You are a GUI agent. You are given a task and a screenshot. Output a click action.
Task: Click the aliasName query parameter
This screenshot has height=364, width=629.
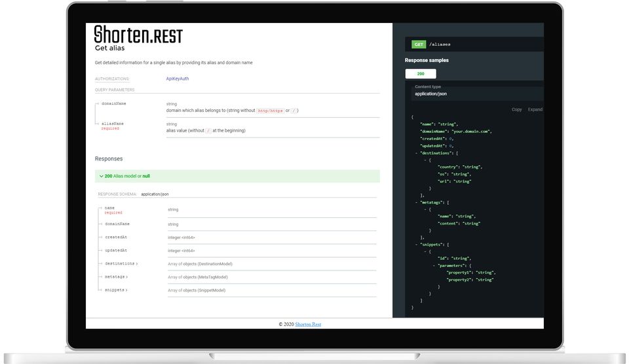coord(112,124)
